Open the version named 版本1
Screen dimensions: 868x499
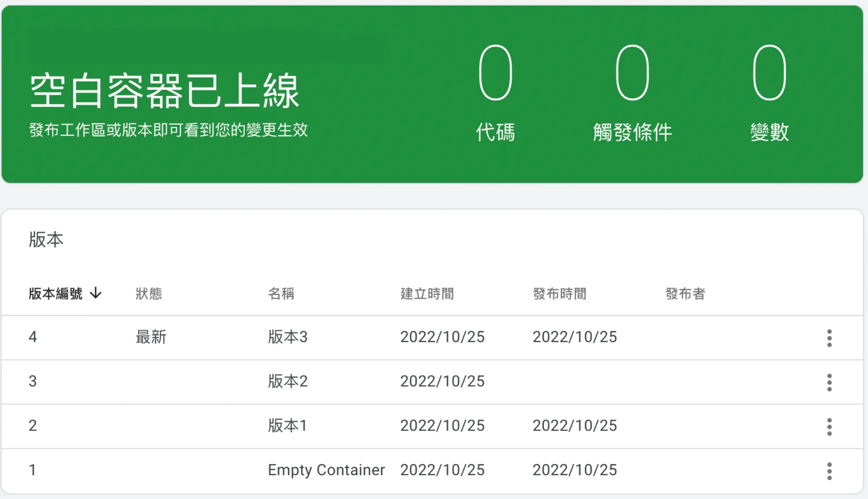(287, 426)
